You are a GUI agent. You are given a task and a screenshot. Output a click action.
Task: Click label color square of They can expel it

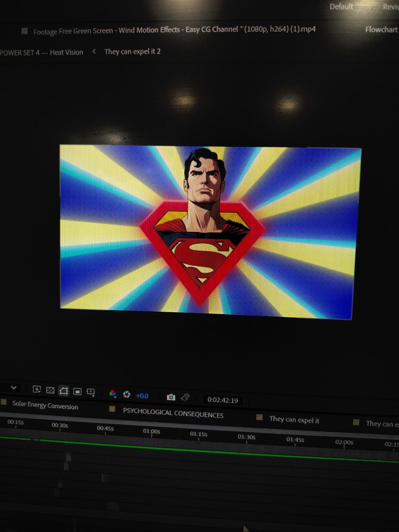[260, 418]
